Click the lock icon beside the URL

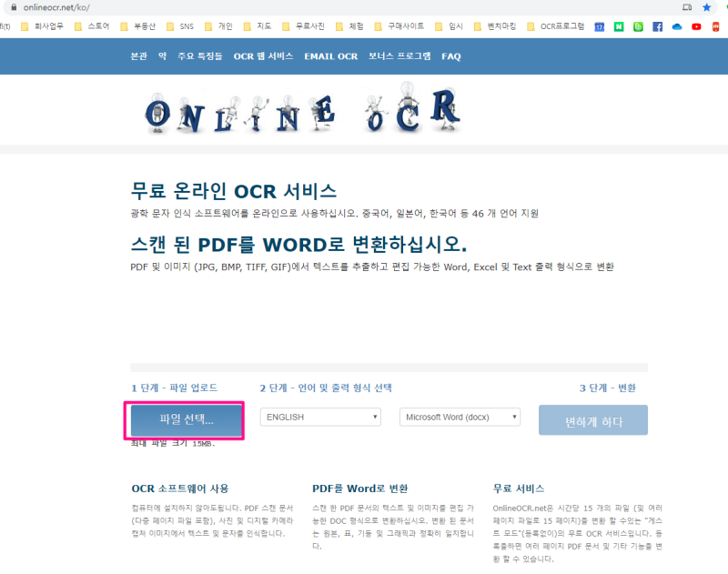click(x=14, y=7)
